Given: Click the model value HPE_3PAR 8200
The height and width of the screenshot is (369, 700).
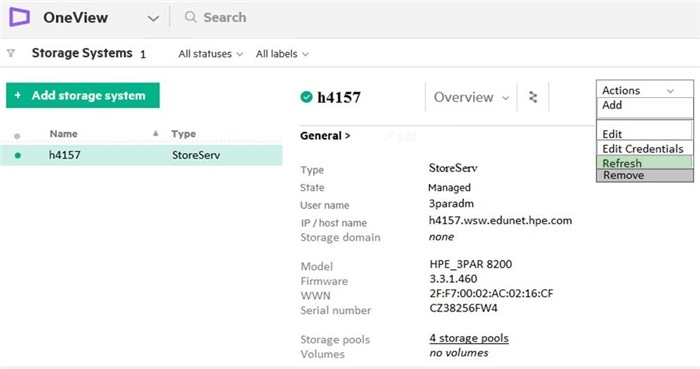Looking at the screenshot, I should coord(471,264).
